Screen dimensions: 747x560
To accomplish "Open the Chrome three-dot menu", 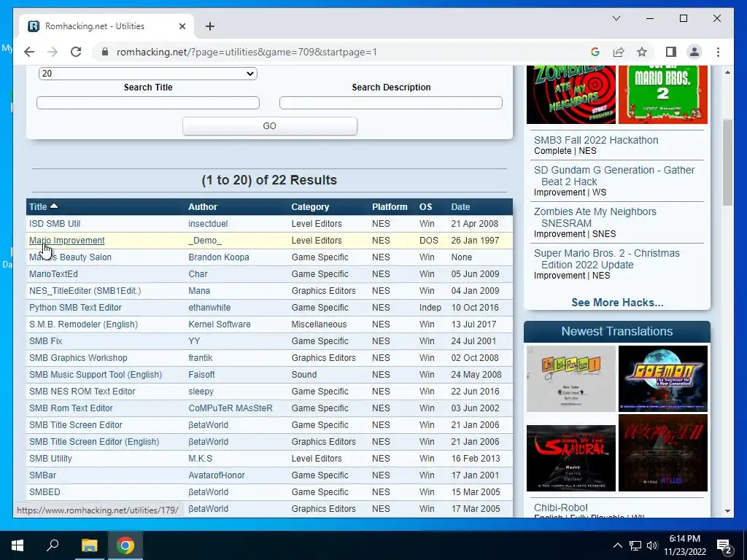I will [718, 52].
